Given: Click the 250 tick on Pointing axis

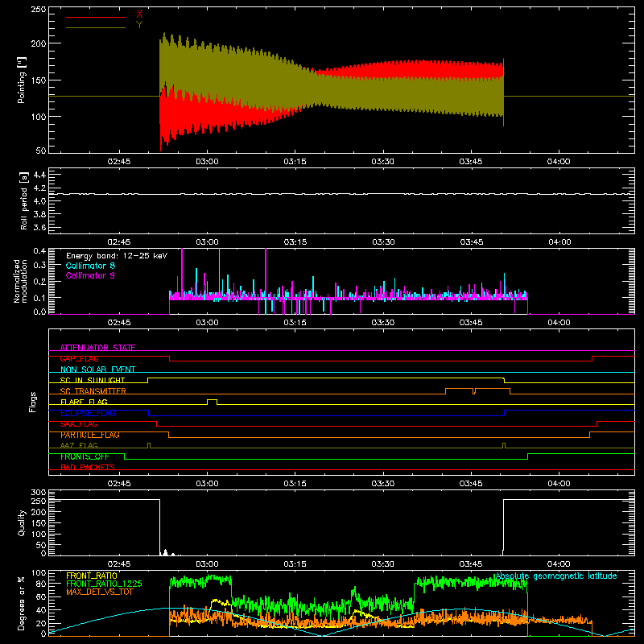Looking at the screenshot, I should [x=39, y=10].
